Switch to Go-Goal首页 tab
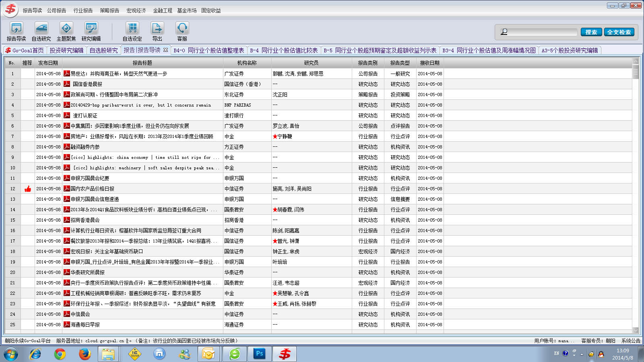Image resolution: width=644 pixels, height=362 pixels. (25, 50)
